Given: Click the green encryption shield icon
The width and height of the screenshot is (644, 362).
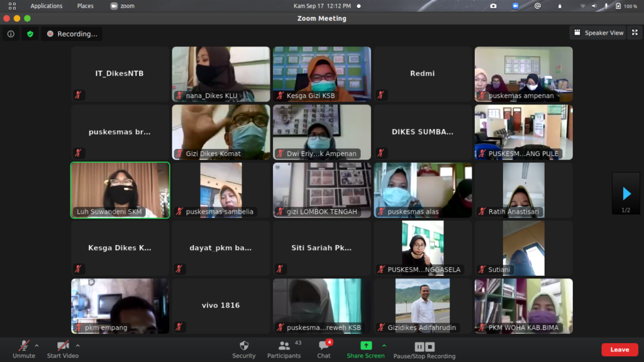Looking at the screenshot, I should tap(30, 34).
